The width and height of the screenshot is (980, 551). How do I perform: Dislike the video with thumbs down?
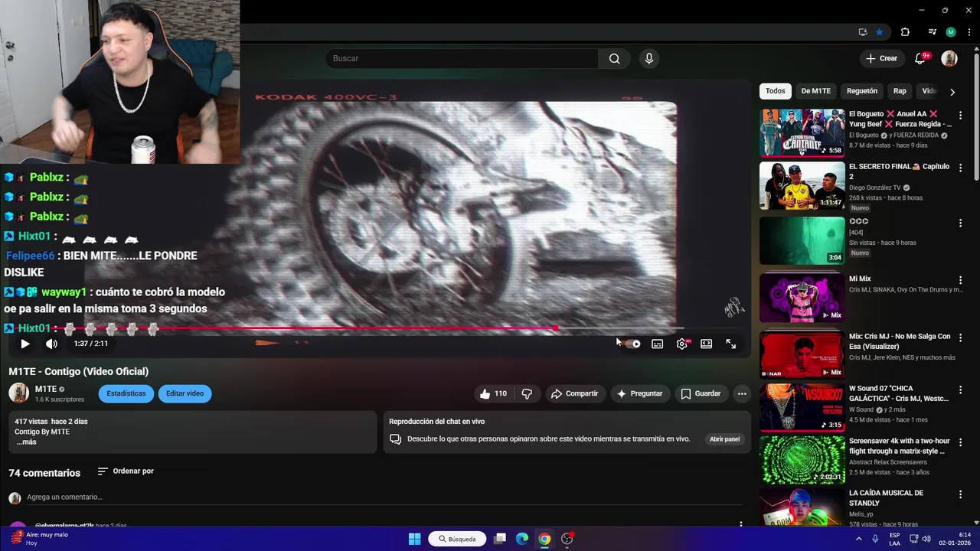tap(527, 393)
